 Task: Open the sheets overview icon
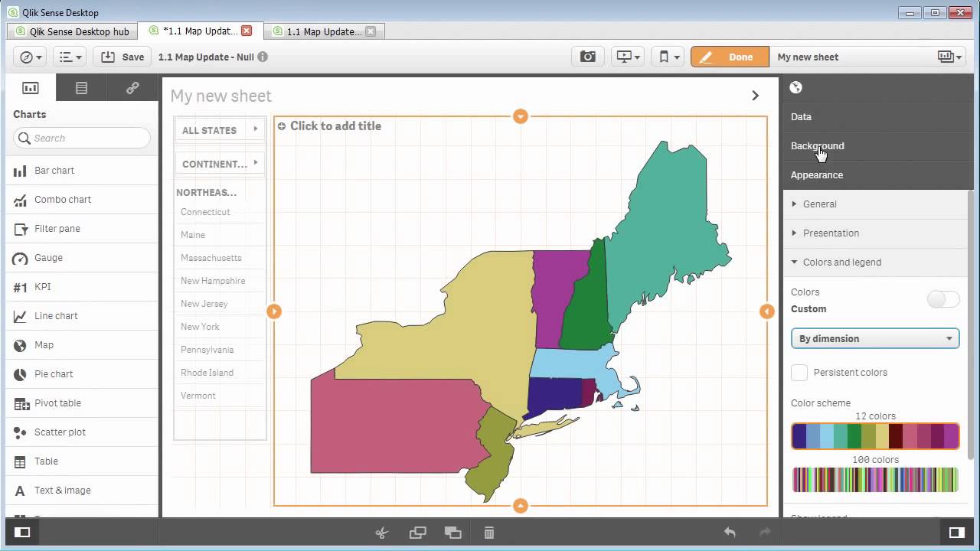(949, 57)
